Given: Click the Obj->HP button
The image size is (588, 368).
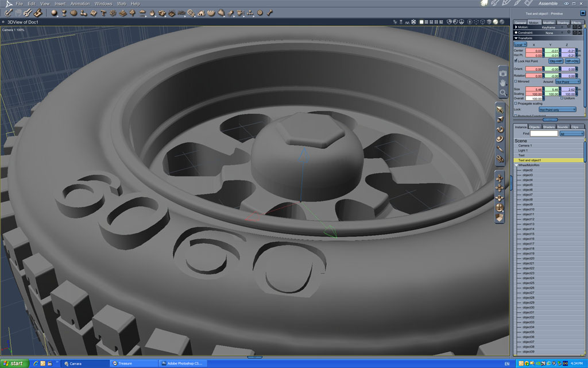Looking at the screenshot, I should (x=556, y=61).
